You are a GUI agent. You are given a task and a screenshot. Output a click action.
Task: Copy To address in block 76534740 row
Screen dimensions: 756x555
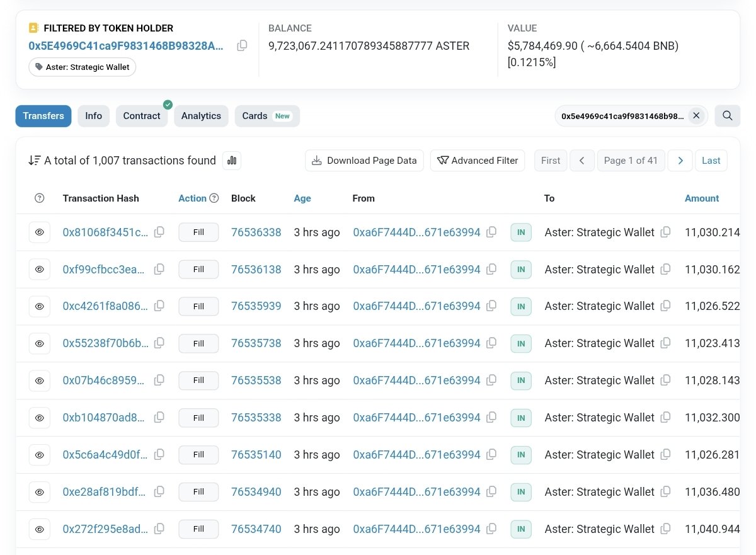[x=665, y=529]
